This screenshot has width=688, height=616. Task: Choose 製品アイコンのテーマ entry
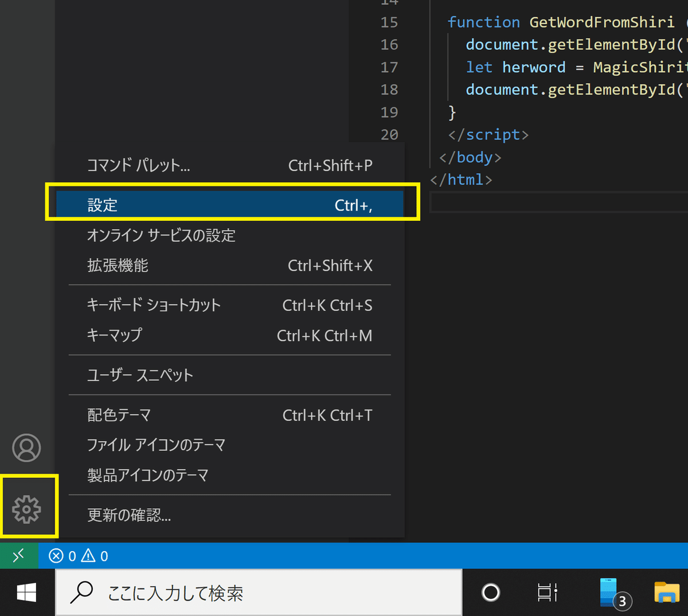pos(229,475)
